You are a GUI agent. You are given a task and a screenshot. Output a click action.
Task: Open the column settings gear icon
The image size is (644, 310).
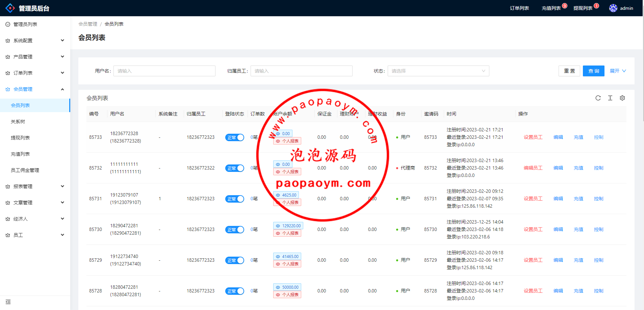click(622, 98)
